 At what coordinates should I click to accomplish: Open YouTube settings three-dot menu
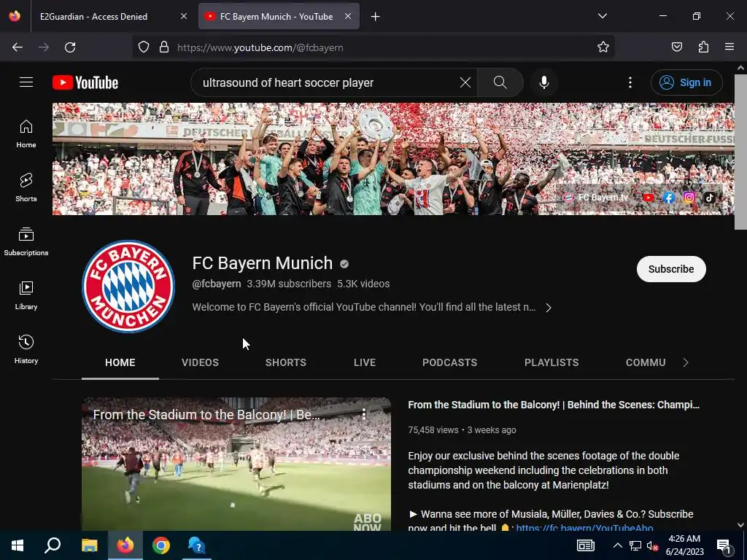click(630, 82)
